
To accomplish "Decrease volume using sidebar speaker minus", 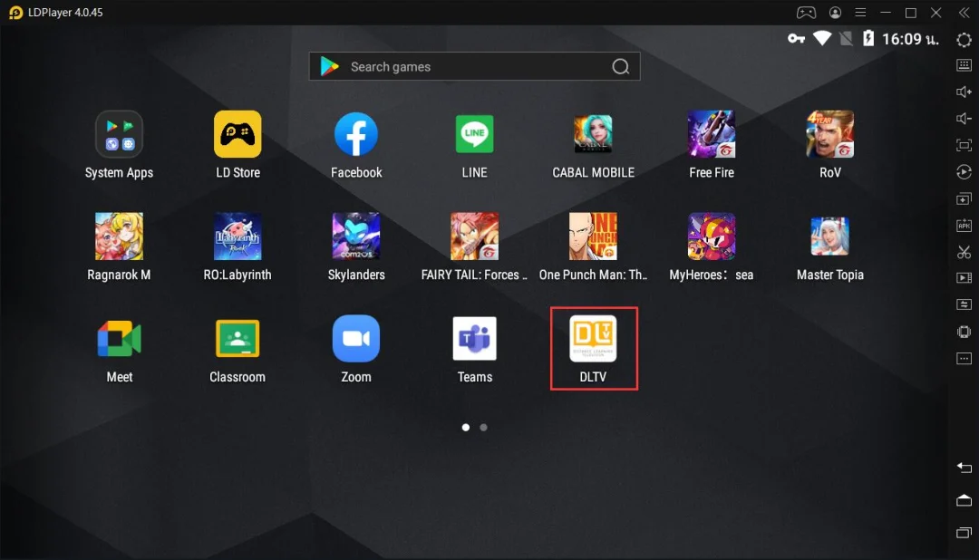I will tap(964, 119).
